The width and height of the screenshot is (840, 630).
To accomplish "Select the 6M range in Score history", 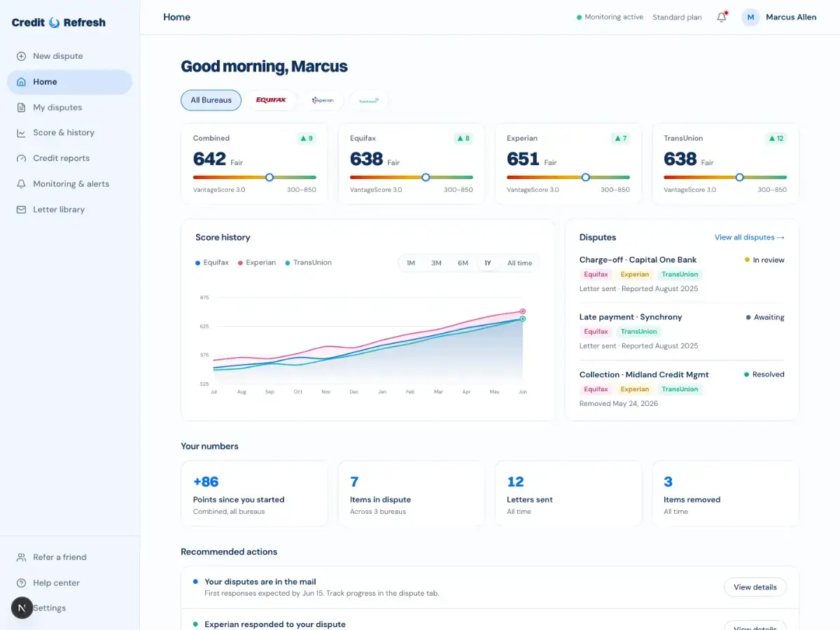I will click(x=463, y=263).
